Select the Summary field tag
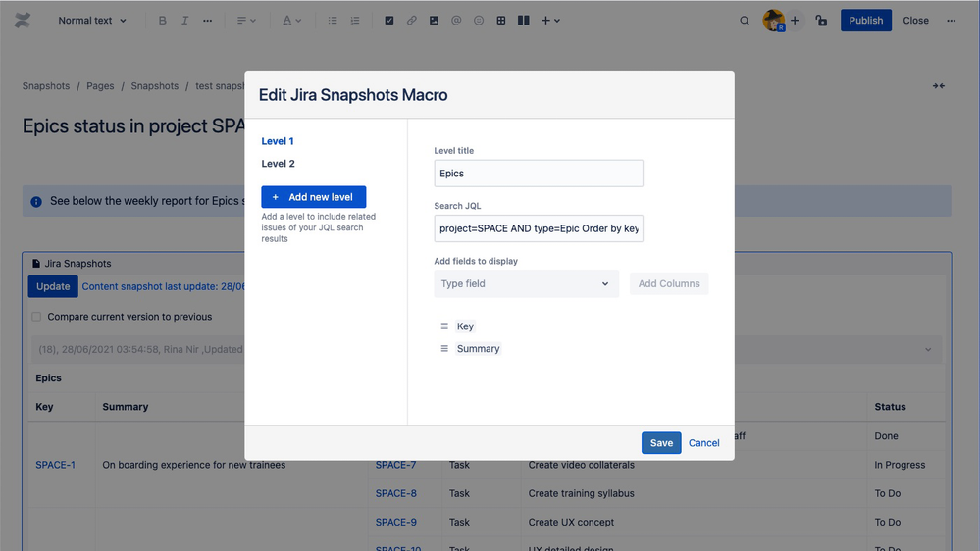This screenshot has height=551, width=980. (478, 349)
